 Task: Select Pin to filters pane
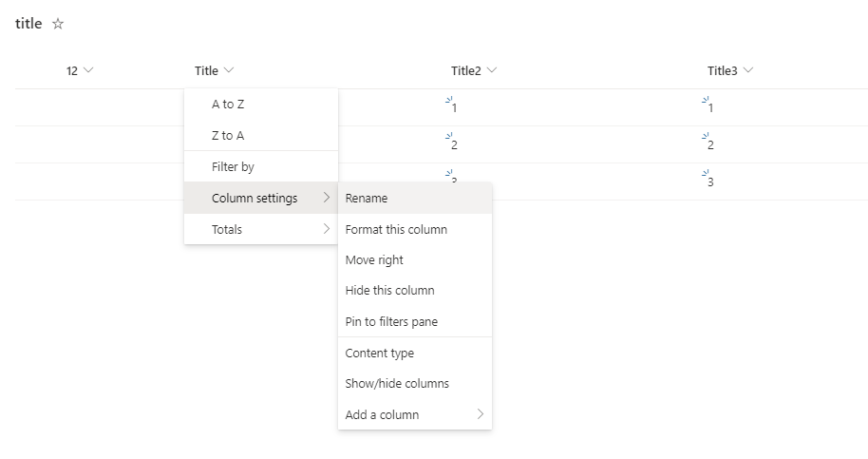click(391, 322)
